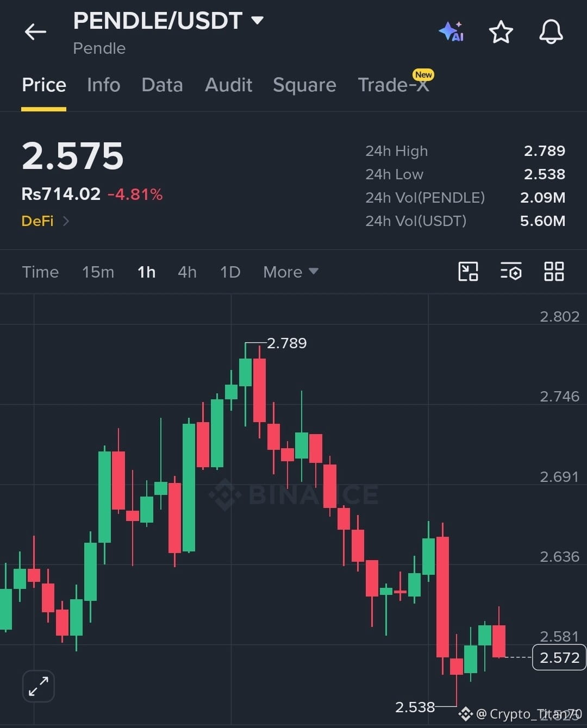
Task: Open the four-square grid layout icon
Action: pos(554,271)
